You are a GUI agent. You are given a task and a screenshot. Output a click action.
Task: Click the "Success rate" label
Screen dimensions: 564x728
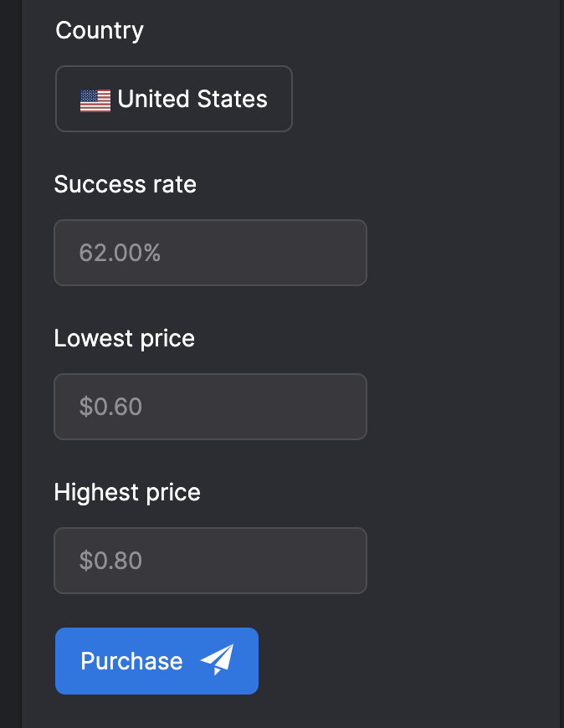125,184
